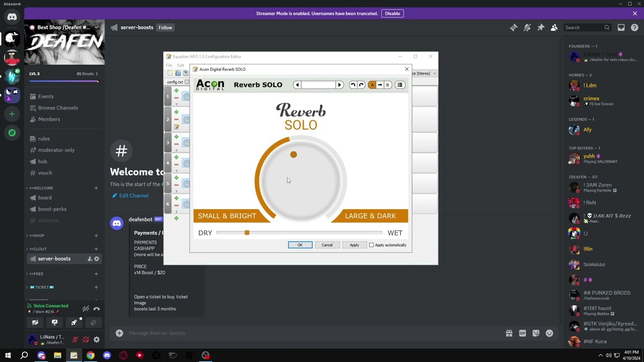Open the Discord noise suppression icon
Image resolution: width=644 pixels, height=362 pixels.
[x=86, y=309]
